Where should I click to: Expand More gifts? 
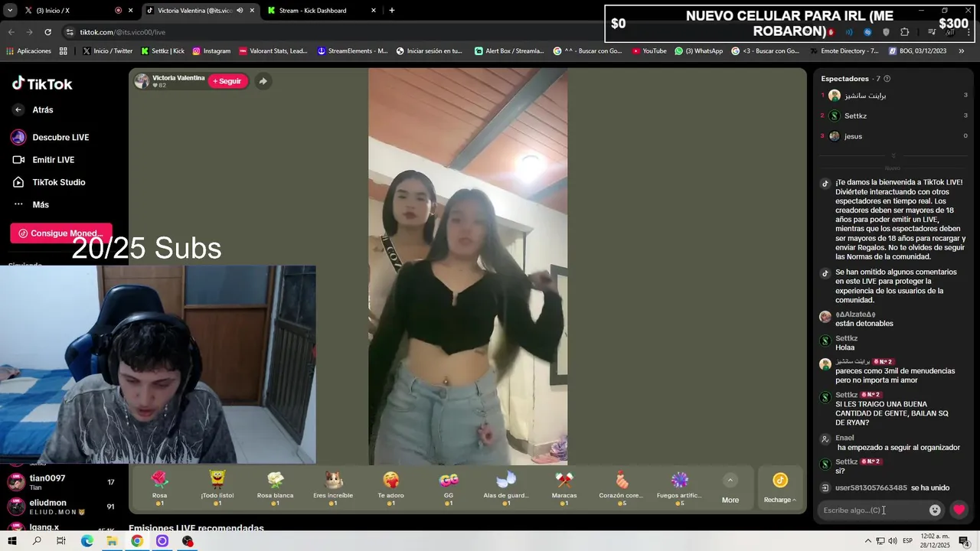[x=730, y=488]
